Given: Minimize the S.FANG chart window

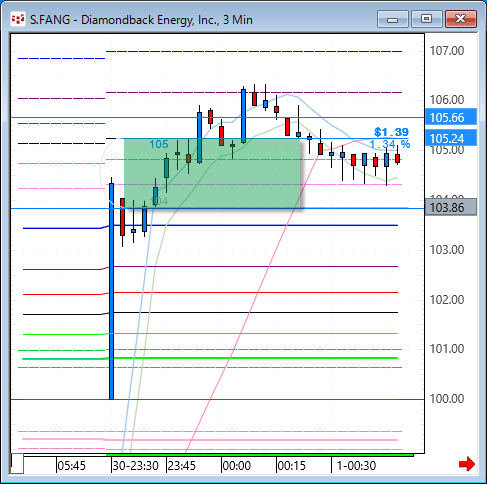Looking at the screenshot, I should pos(393,20).
